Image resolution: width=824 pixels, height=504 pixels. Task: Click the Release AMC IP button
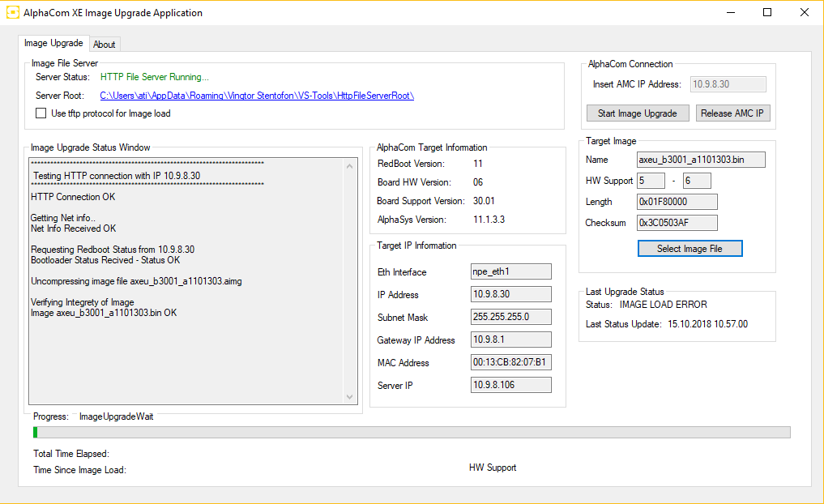(732, 113)
